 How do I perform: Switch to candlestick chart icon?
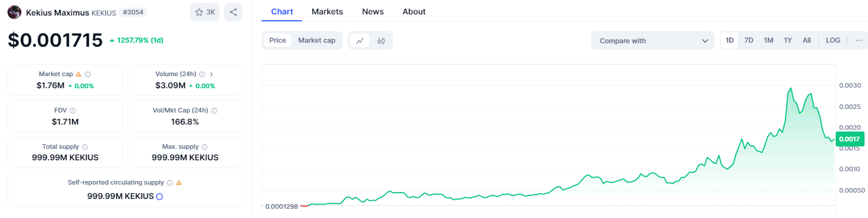pyautogui.click(x=381, y=40)
